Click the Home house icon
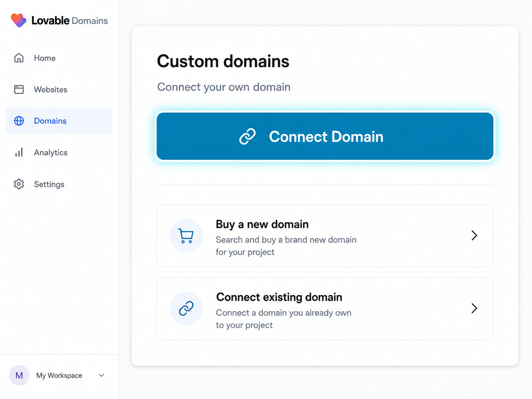The height and width of the screenshot is (399, 532). click(19, 58)
